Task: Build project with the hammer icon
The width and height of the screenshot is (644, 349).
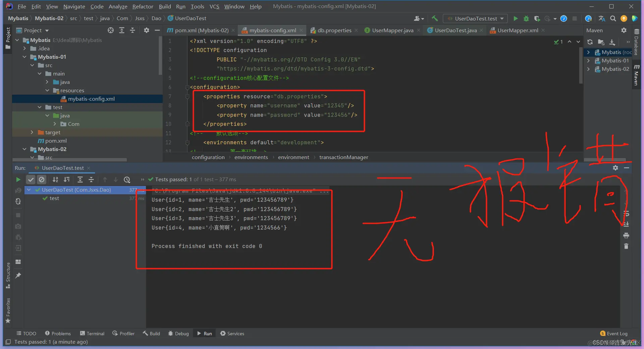Action: pyautogui.click(x=435, y=18)
